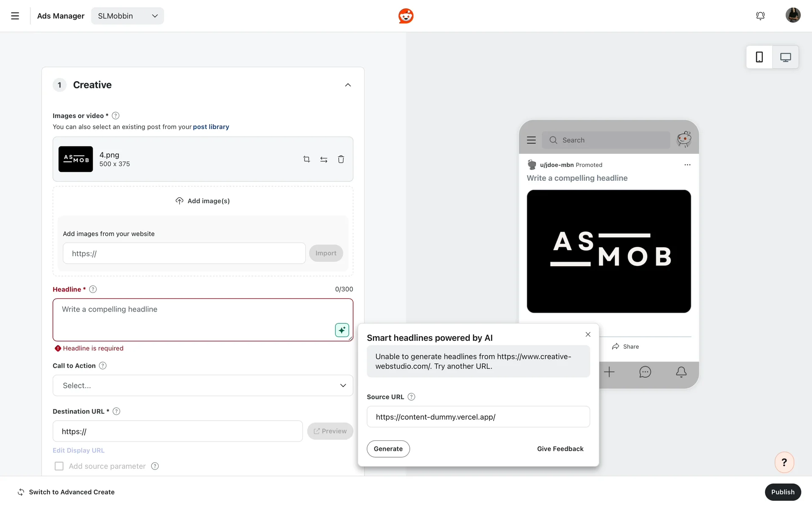The height and width of the screenshot is (508, 812).
Task: Expand the Call to Action select dropdown
Action: click(x=203, y=385)
